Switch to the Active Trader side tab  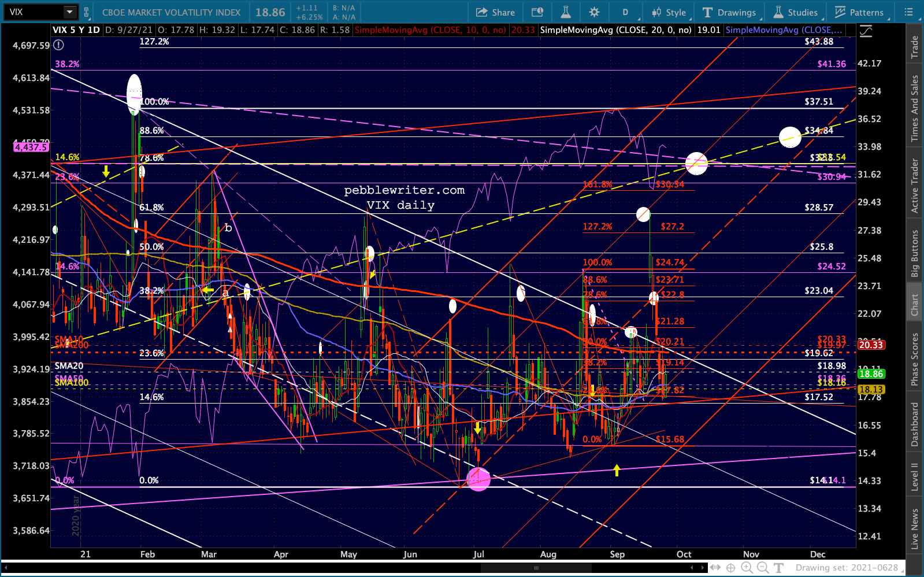[914, 186]
